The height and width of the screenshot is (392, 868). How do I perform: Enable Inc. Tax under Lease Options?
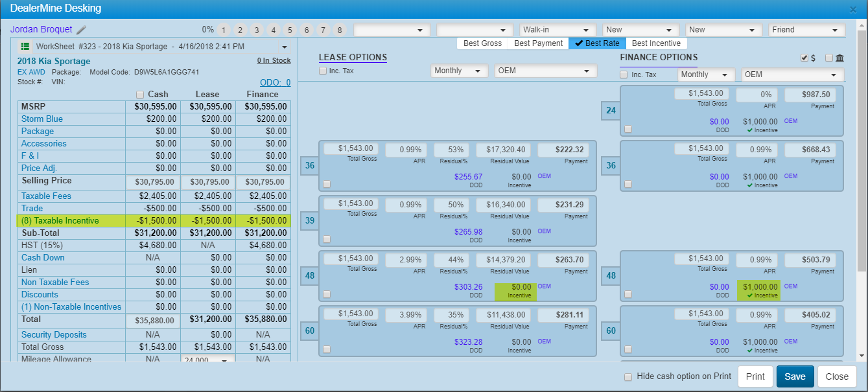pos(323,71)
